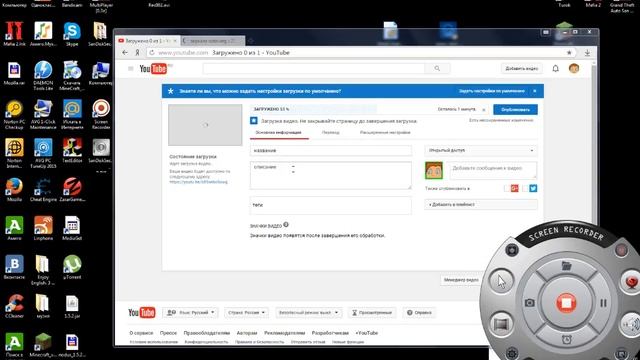
Task: Open the video URL link
Action: (198, 182)
